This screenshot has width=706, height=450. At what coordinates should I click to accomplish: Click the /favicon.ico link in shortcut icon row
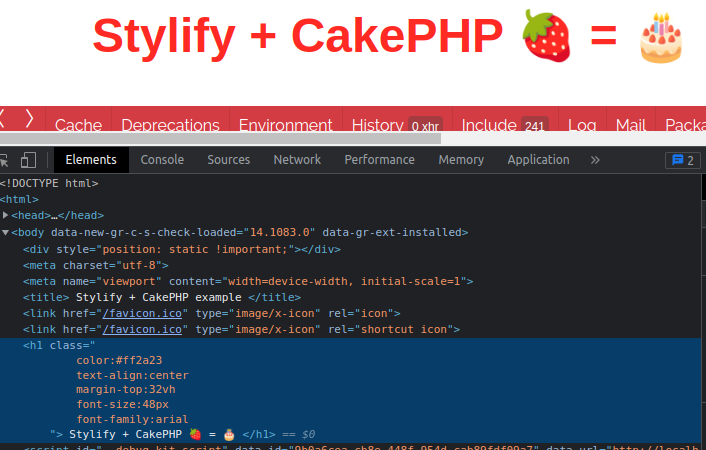pos(142,330)
